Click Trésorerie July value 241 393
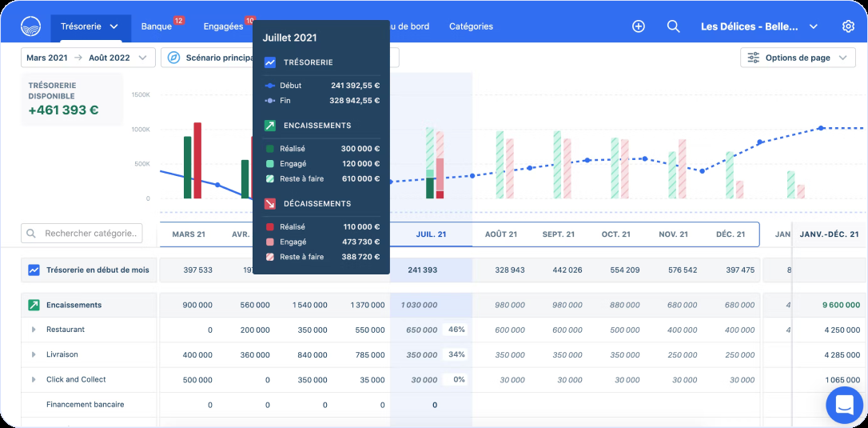868x428 pixels. point(422,270)
